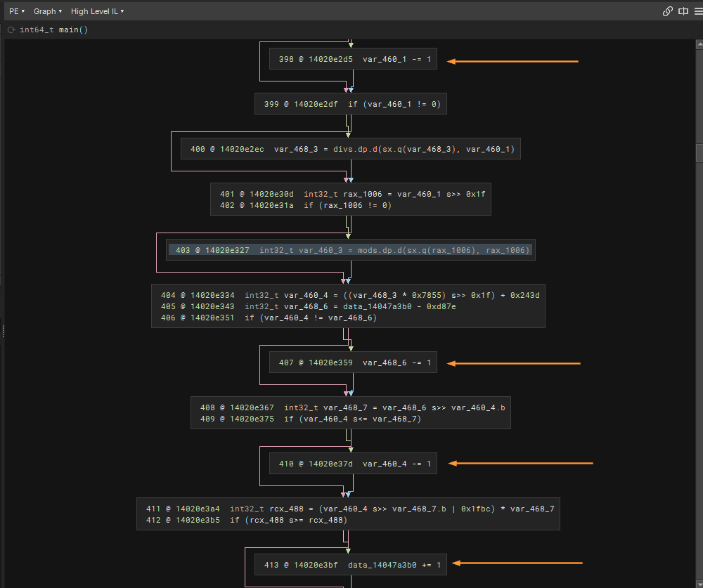Select block 398 var_460_1 -= 1
The image size is (703, 588).
click(x=353, y=60)
